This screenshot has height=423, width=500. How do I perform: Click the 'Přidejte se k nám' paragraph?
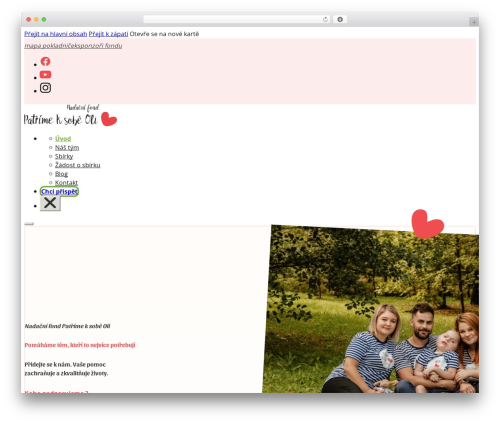(66, 369)
